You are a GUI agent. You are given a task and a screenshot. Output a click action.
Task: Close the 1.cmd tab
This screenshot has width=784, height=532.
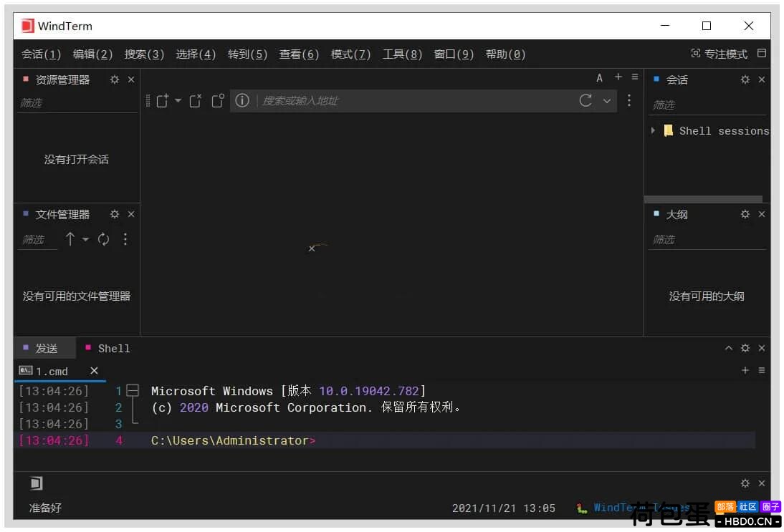pos(94,371)
